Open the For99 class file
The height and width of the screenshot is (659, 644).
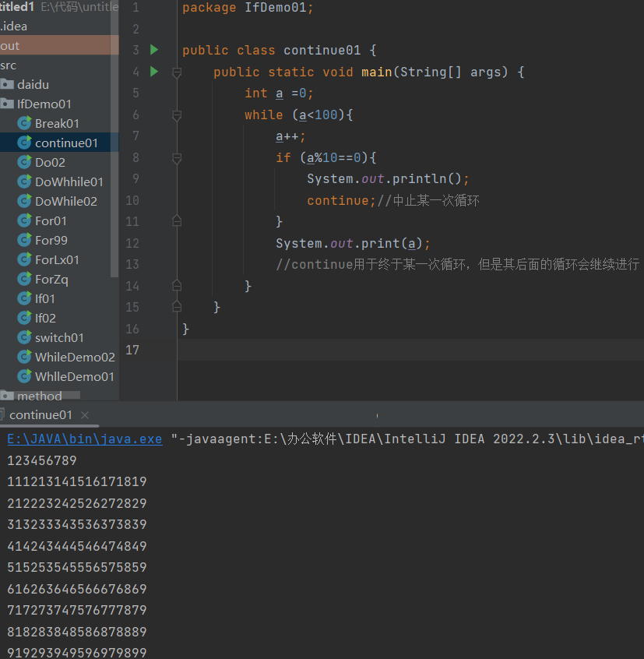coord(51,240)
